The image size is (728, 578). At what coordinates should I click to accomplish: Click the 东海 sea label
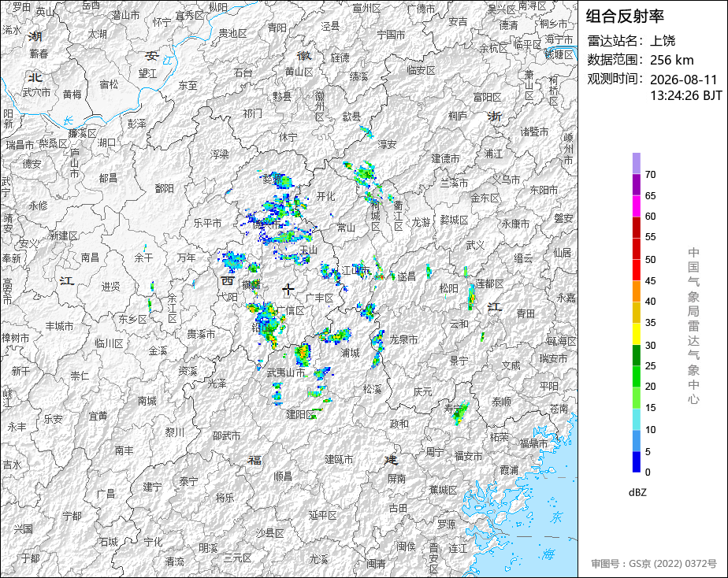pos(552,535)
